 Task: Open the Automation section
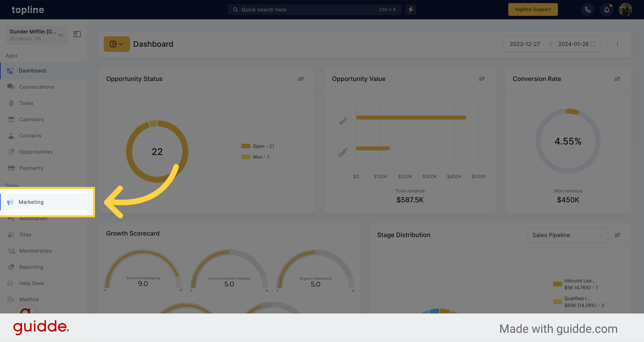click(x=33, y=218)
